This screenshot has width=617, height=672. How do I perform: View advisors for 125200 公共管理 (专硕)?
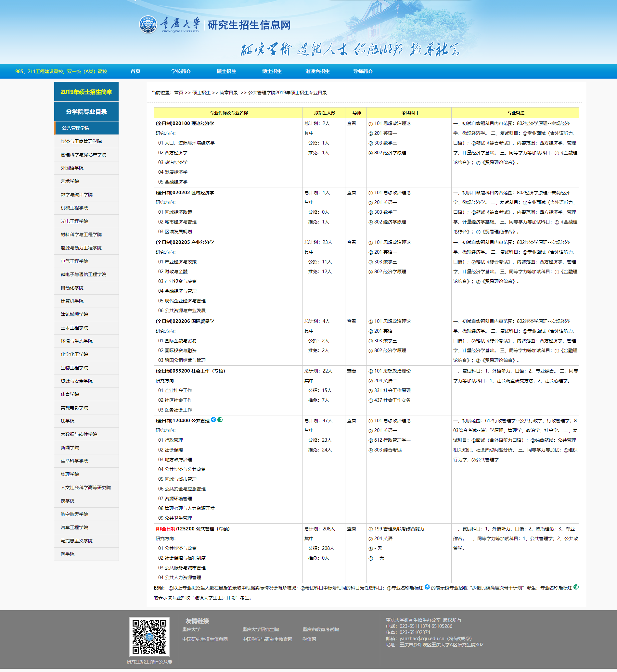[351, 529]
